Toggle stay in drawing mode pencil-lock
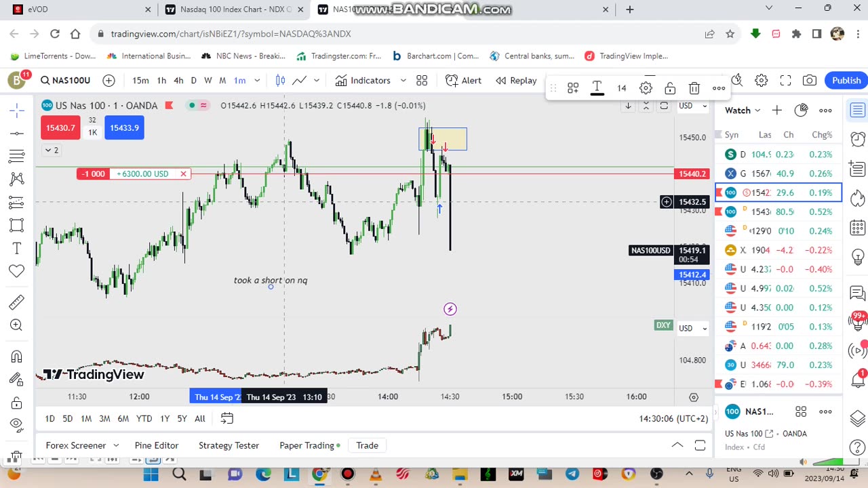Viewport: 868px width, 488px height. pos(17,380)
